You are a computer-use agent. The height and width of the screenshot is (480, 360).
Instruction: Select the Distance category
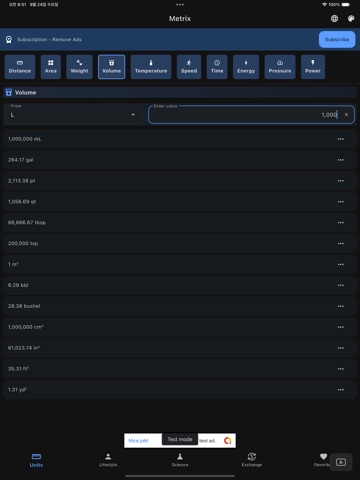[20, 67]
